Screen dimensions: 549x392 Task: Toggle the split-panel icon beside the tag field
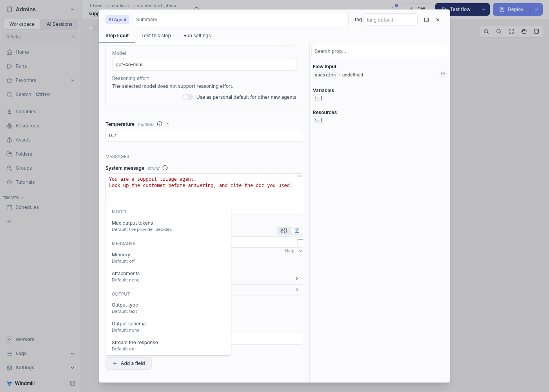(x=427, y=20)
